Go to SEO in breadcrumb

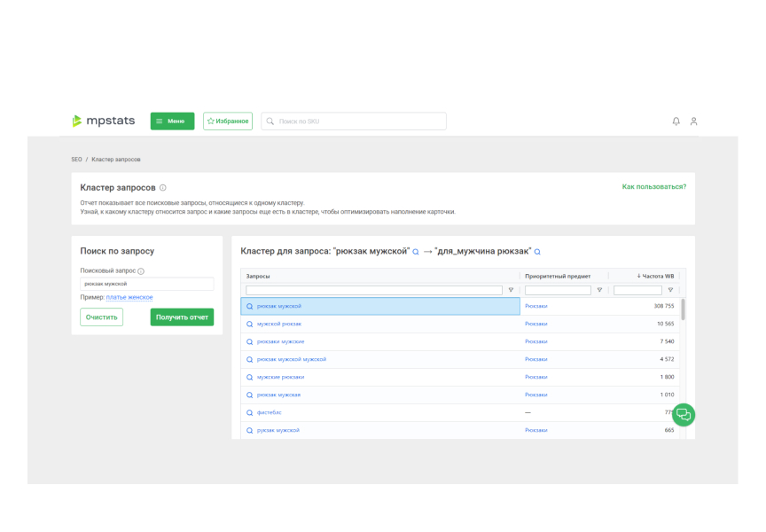click(76, 160)
